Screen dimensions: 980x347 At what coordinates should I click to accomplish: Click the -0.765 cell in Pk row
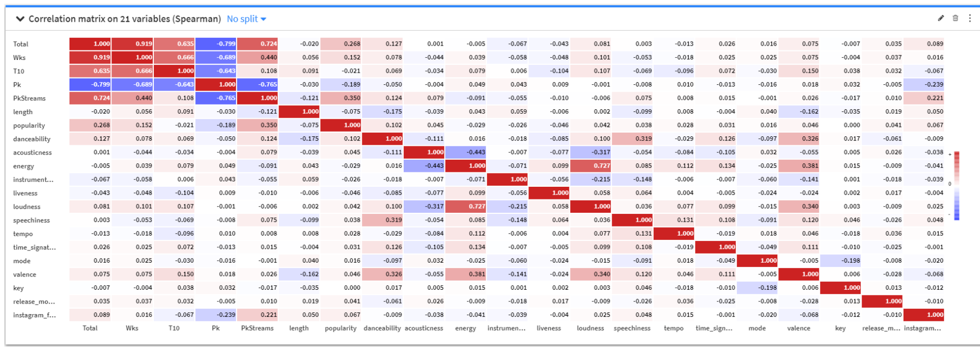point(257,84)
